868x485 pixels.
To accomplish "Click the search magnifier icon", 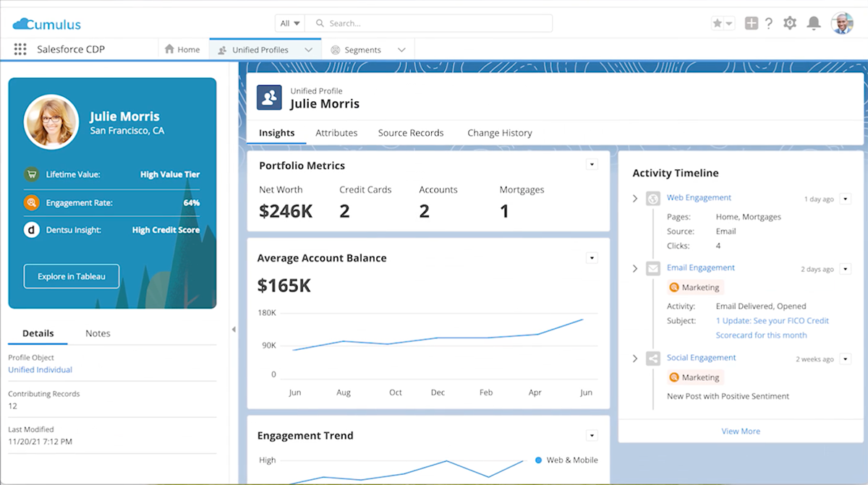I will [x=320, y=23].
